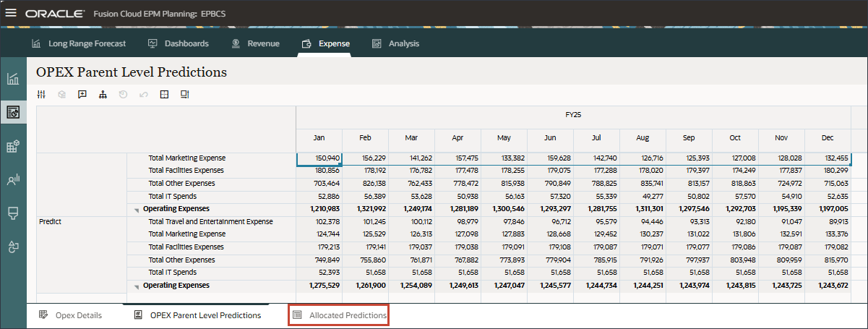Viewport: 868px width, 329px height.
Task: Click the Dec column header
Action: (828, 137)
